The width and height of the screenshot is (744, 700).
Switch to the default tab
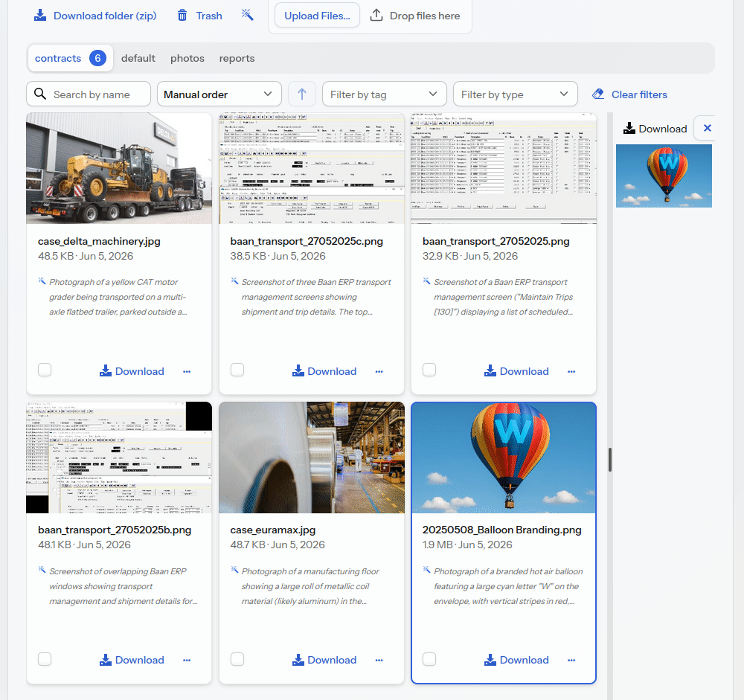coord(138,58)
